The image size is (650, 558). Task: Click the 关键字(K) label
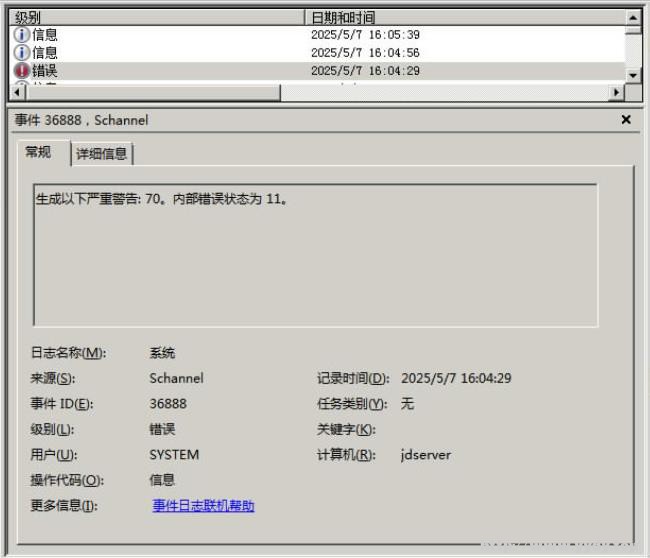[346, 429]
